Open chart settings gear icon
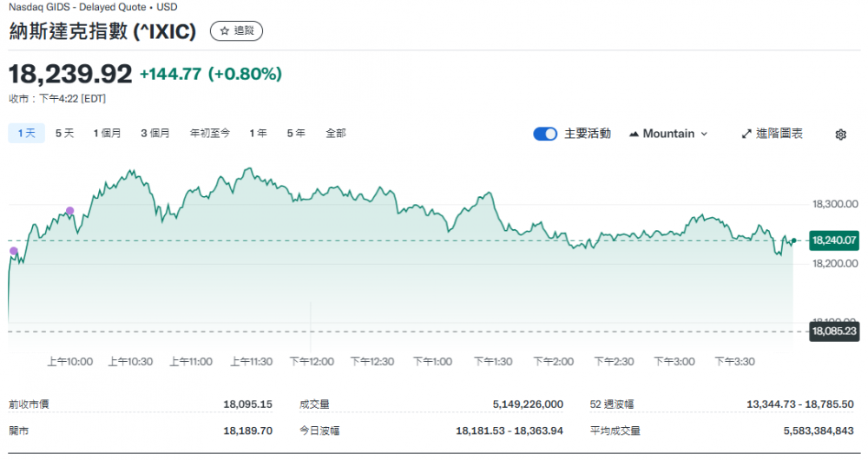The image size is (868, 460). point(840,135)
